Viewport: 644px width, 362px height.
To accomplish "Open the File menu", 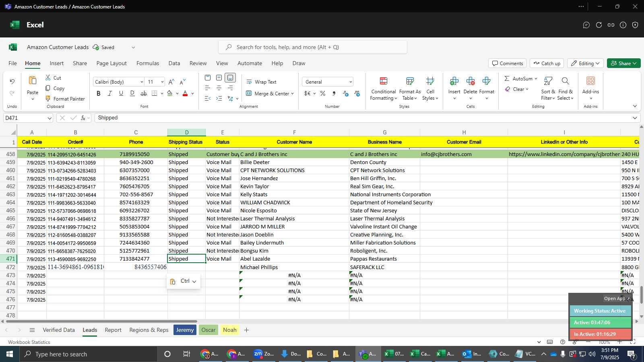I will [x=12, y=63].
